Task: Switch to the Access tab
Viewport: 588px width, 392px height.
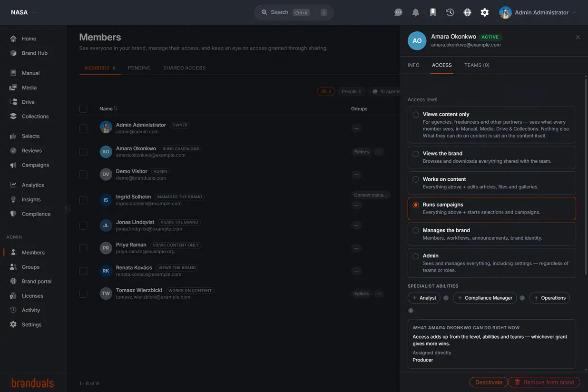Action: (442, 65)
